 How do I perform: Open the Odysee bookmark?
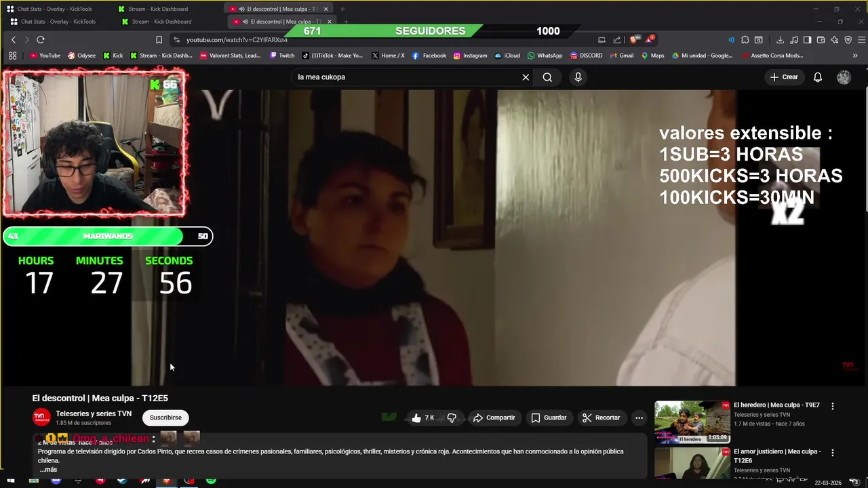point(82,56)
